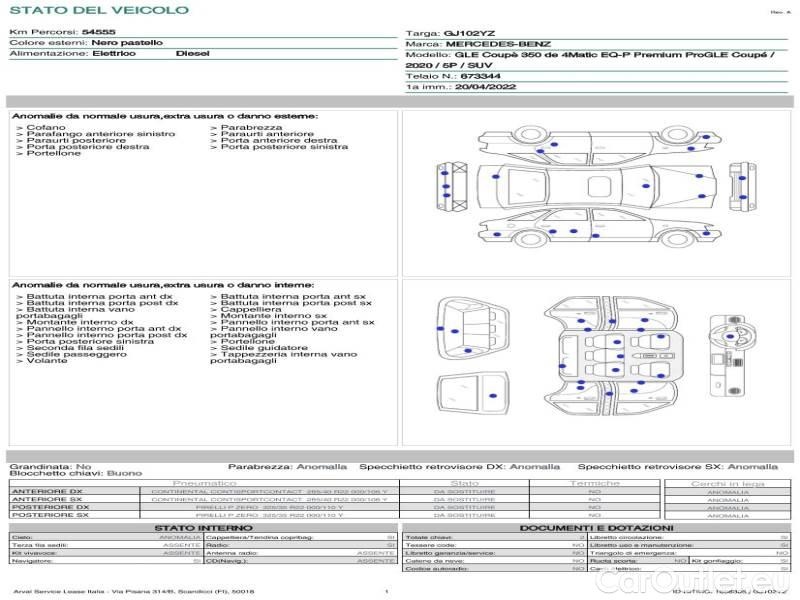This screenshot has width=800, height=600.
Task: Select the 'Telaio N.: 673344' line
Action: 453,76
